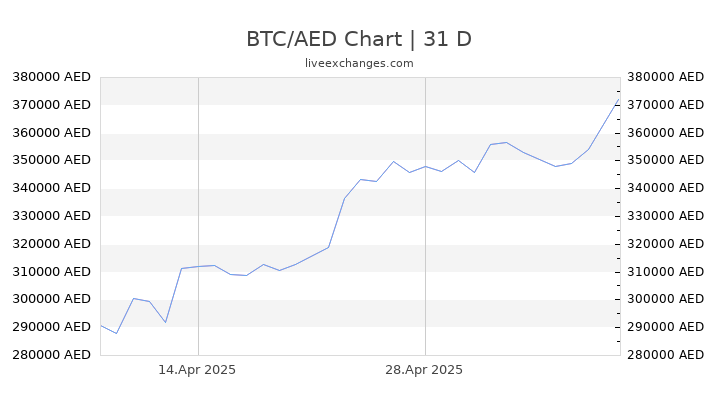Click the left 290000 AED axis label
This screenshot has width=720, height=405.
click(x=51, y=326)
